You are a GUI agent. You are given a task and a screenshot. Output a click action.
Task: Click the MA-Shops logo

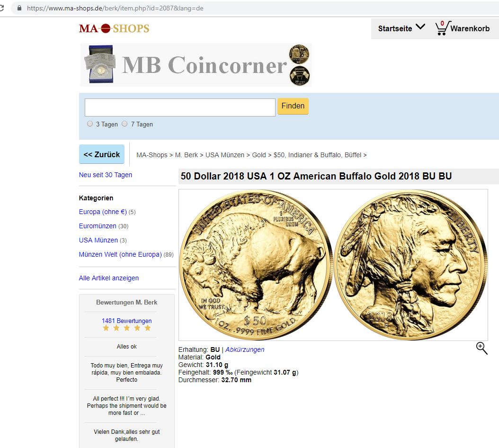tap(114, 28)
